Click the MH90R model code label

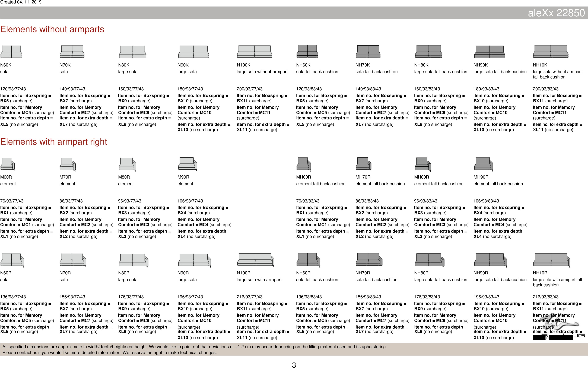click(x=481, y=177)
